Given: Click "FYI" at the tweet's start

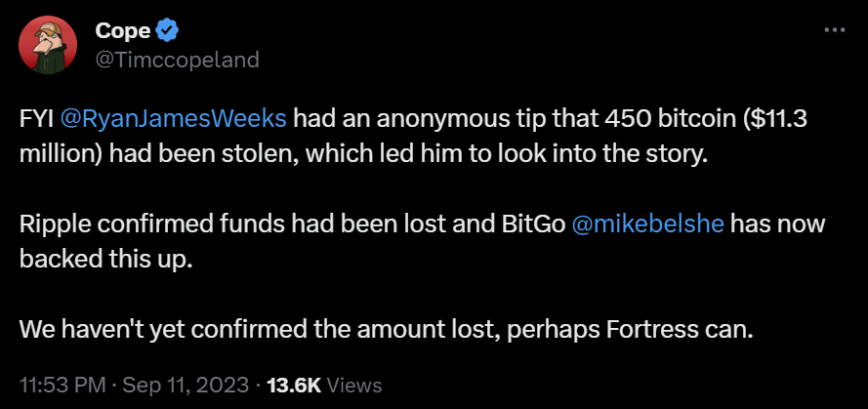Looking at the screenshot, I should (36, 119).
